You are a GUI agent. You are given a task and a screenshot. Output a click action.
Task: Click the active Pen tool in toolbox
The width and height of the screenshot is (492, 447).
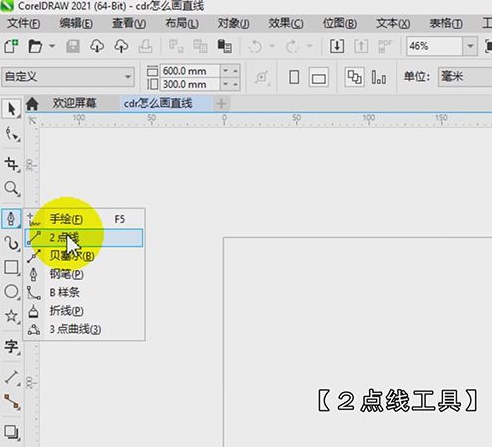pyautogui.click(x=11, y=218)
